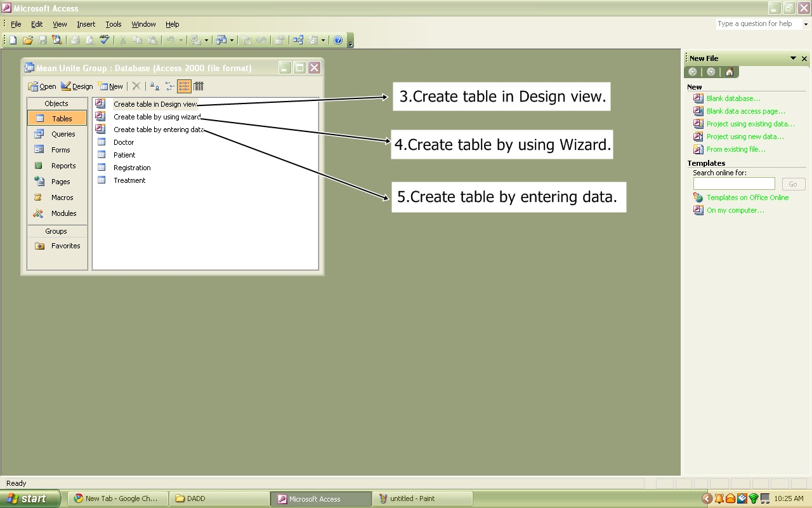Click the Type a question for help box
Viewport: 812px width, 508px height.
point(759,24)
